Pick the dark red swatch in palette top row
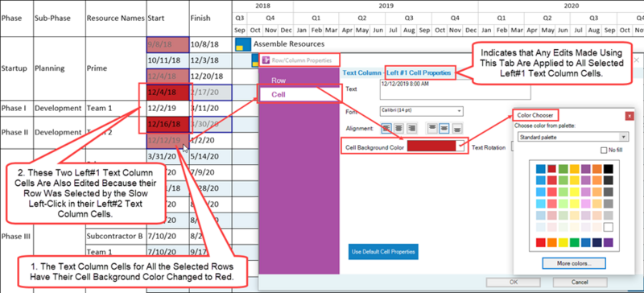This screenshot has width=644, height=293. pos(551,169)
